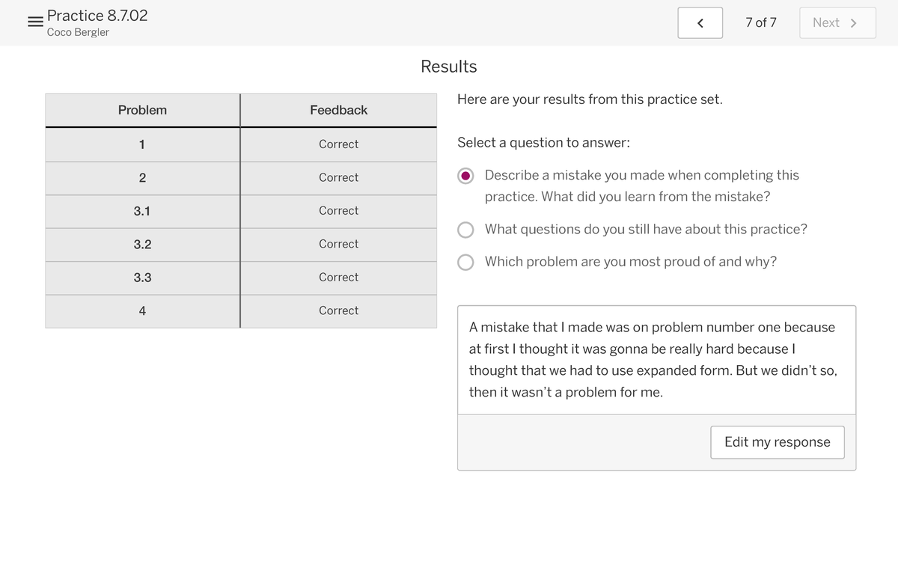Select the first reflection question about mistakes
The height and width of the screenshot is (588, 898).
pyautogui.click(x=465, y=175)
